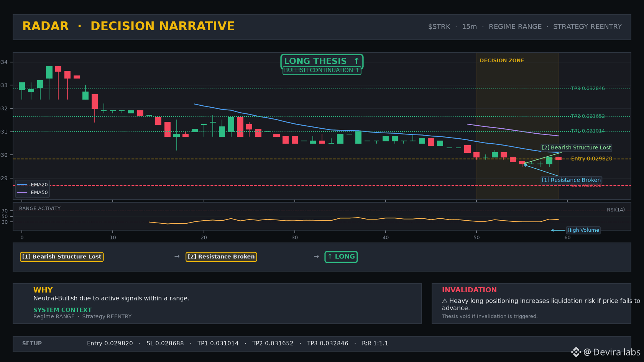Image resolution: width=644 pixels, height=362 pixels.
Task: Click the LONG THESIS badge
Action: [x=322, y=61]
